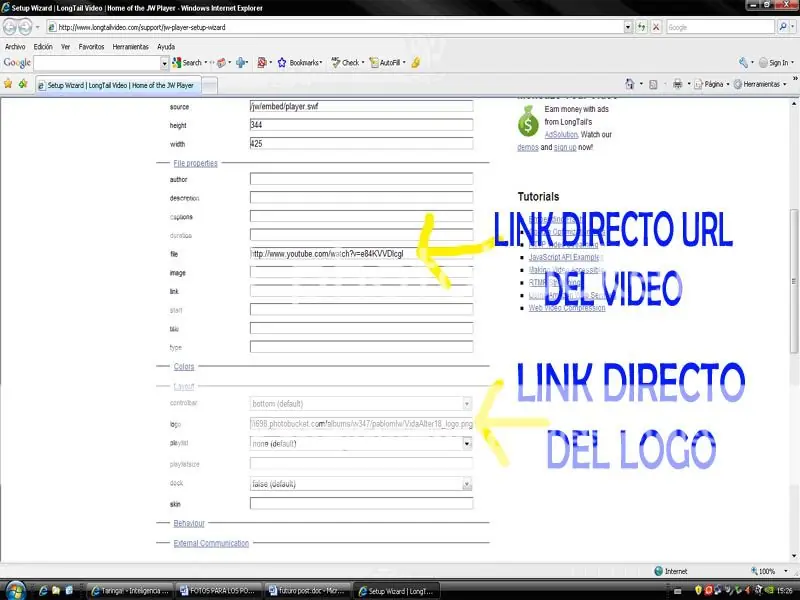Click the address bar URL field
This screenshot has width=800, height=600.
[x=336, y=27]
